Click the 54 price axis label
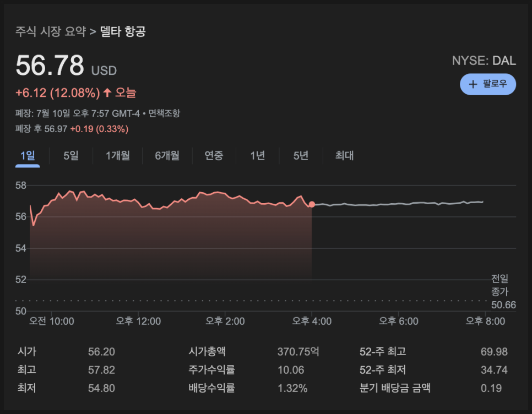This screenshot has height=414, width=532. 21,248
